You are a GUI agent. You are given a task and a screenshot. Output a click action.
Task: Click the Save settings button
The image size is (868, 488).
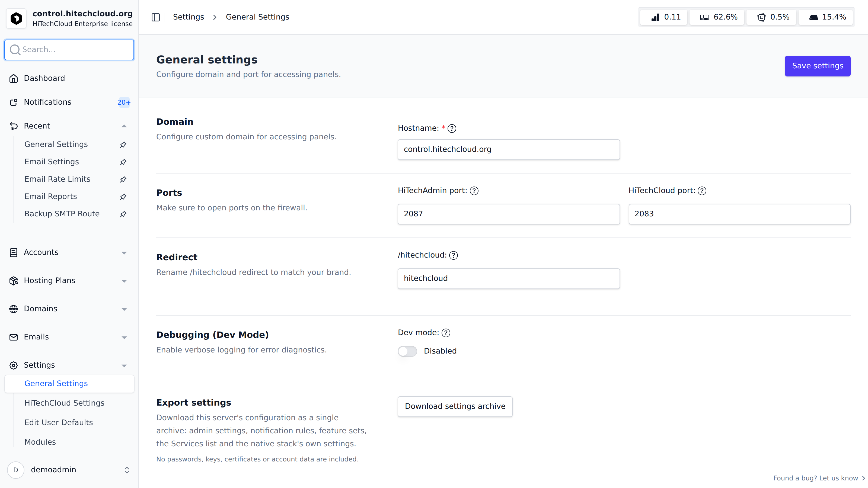(818, 66)
